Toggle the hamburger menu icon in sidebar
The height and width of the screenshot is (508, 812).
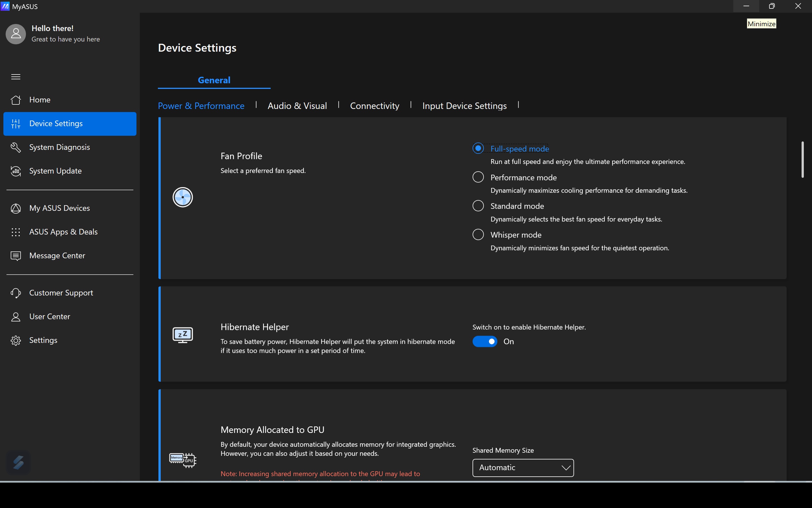16,77
